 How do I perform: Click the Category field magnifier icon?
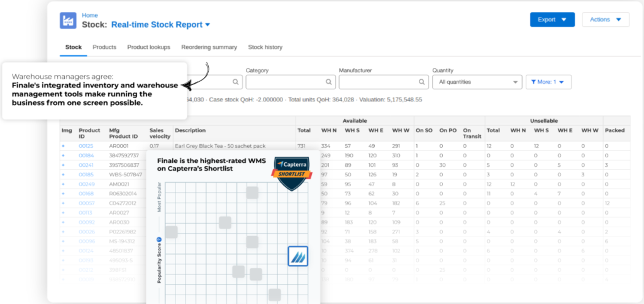tap(328, 82)
